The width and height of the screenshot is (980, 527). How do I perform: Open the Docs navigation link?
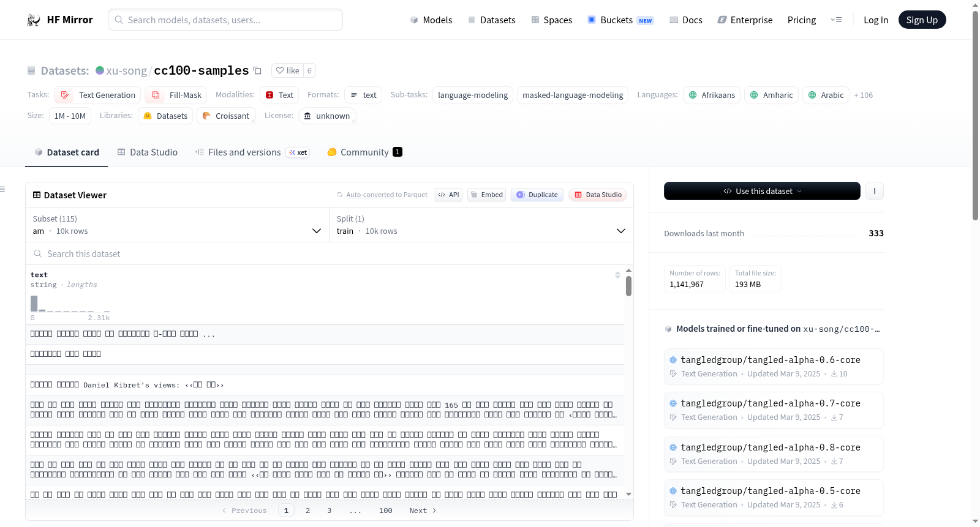tap(686, 20)
